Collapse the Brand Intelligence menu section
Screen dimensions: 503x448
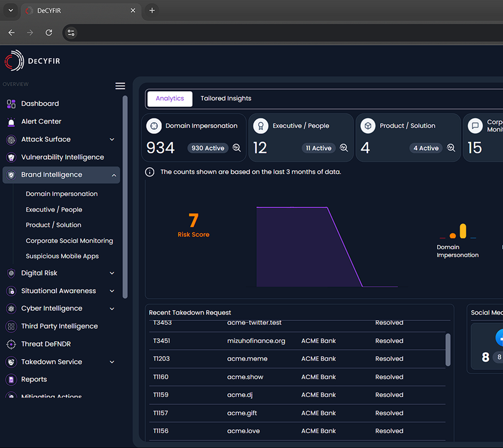[114, 175]
